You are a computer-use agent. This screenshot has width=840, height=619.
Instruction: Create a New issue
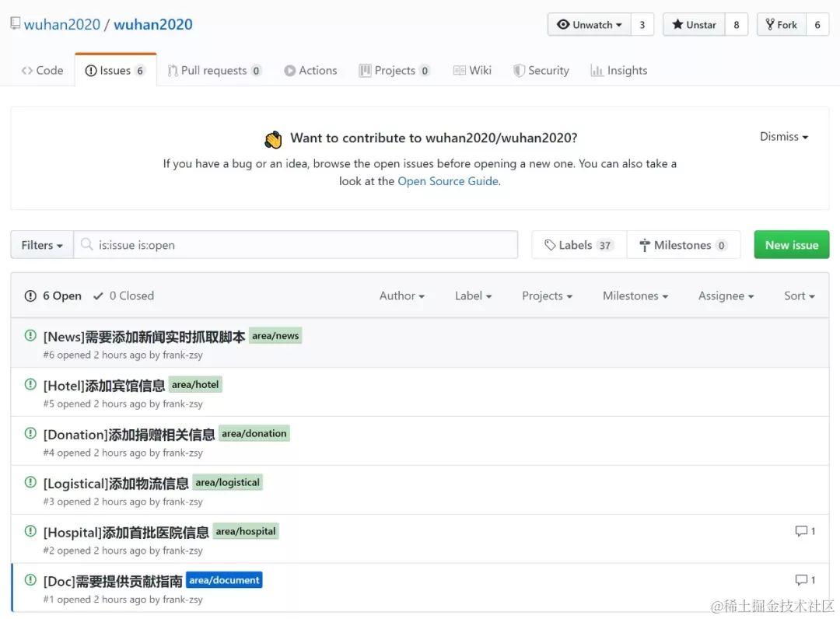[792, 245]
